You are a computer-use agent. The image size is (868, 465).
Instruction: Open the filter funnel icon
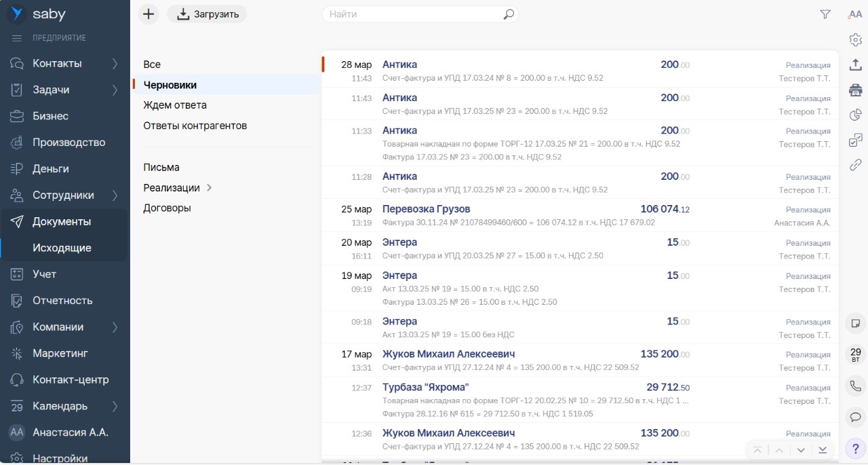click(x=825, y=14)
